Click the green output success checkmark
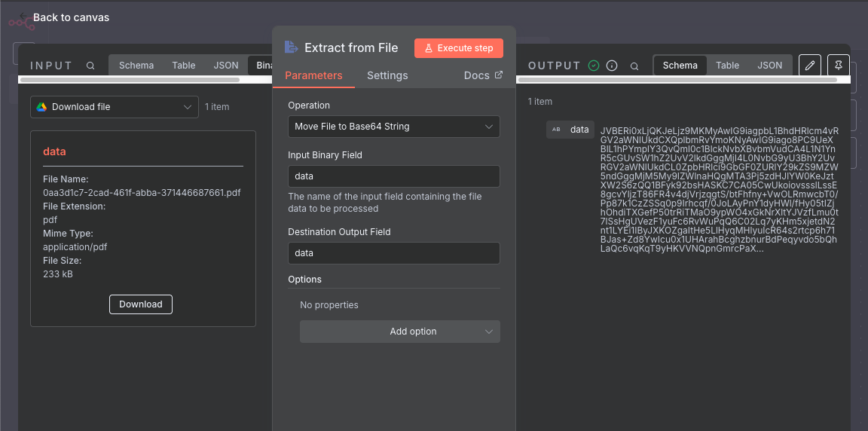Screen dimensions: 868x431 click(594, 66)
